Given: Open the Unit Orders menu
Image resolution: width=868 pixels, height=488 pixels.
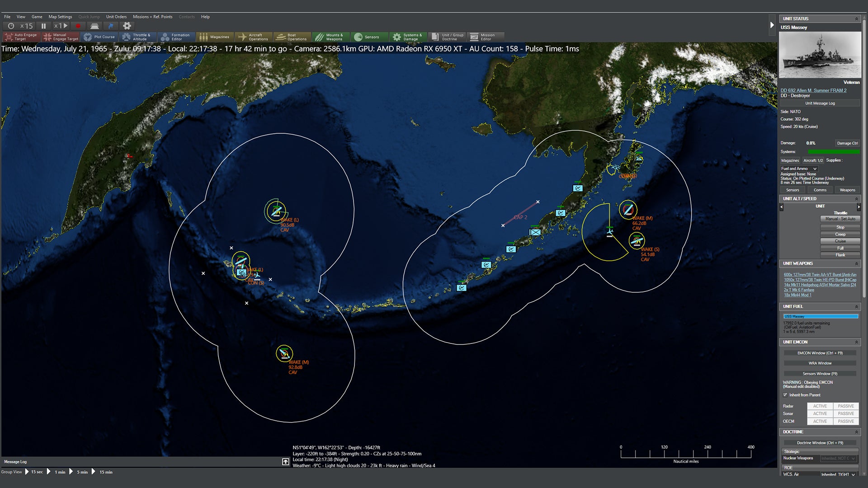Looking at the screenshot, I should click(116, 17).
